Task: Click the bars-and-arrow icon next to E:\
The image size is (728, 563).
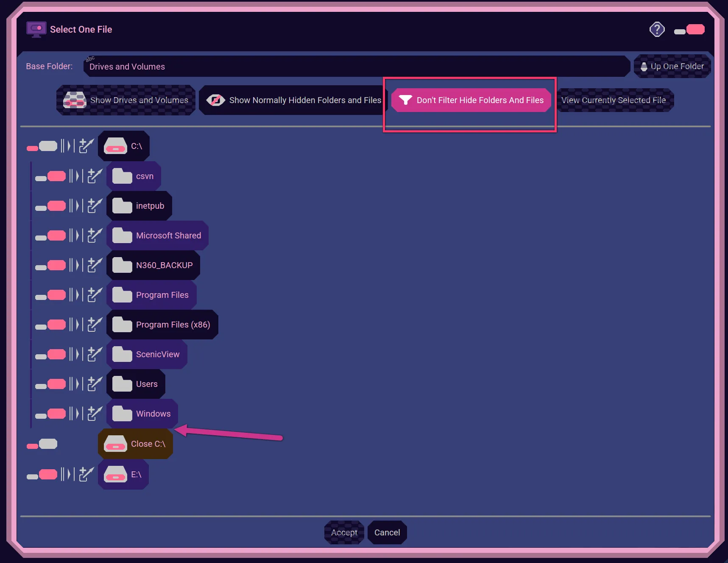Action: [68, 474]
